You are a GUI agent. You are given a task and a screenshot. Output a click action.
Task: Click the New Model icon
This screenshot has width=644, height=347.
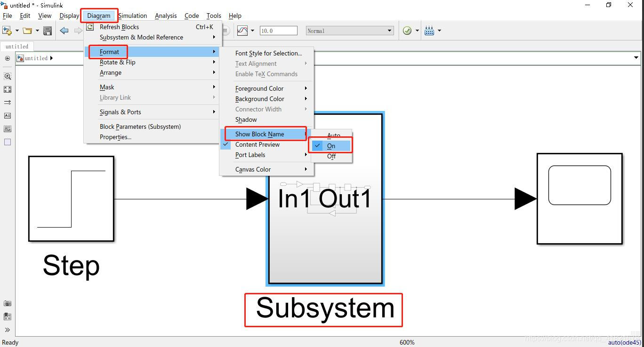(7, 31)
